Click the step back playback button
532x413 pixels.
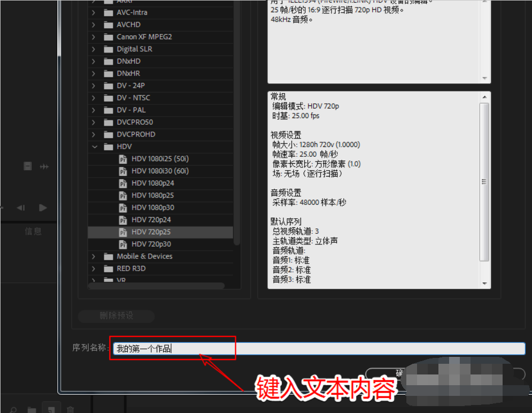tap(21, 208)
